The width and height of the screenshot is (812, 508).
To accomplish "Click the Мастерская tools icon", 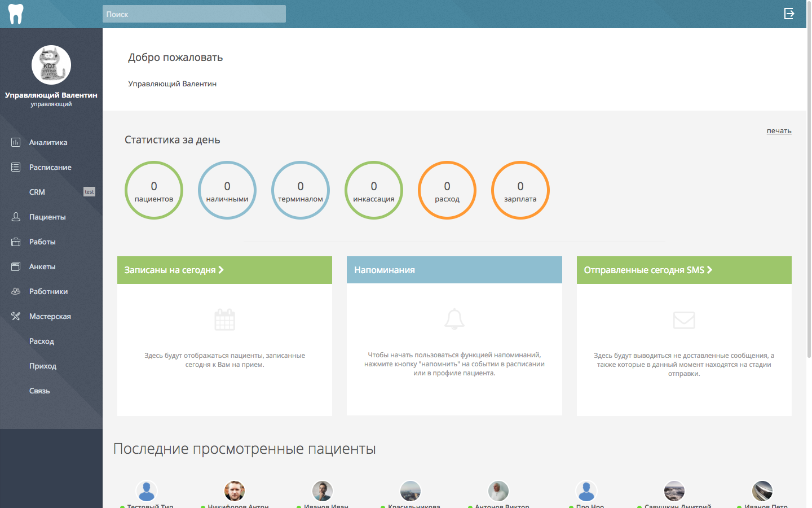I will click(x=16, y=316).
